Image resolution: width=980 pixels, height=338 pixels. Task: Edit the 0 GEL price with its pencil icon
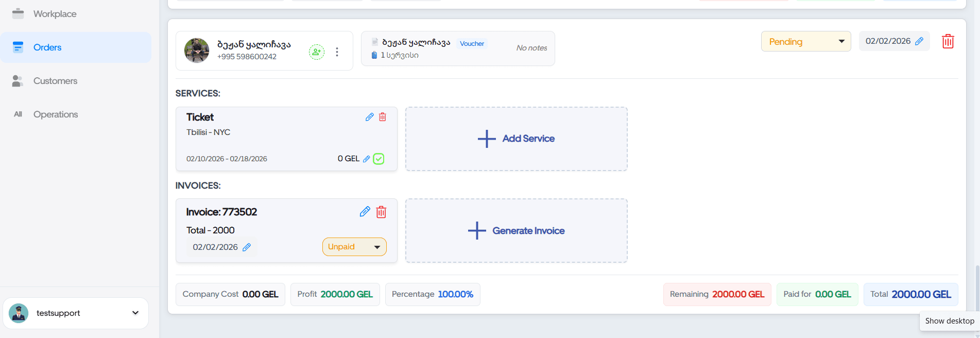(366, 159)
